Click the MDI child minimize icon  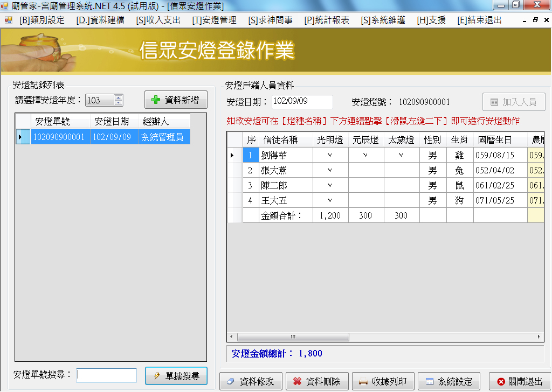tap(525, 20)
